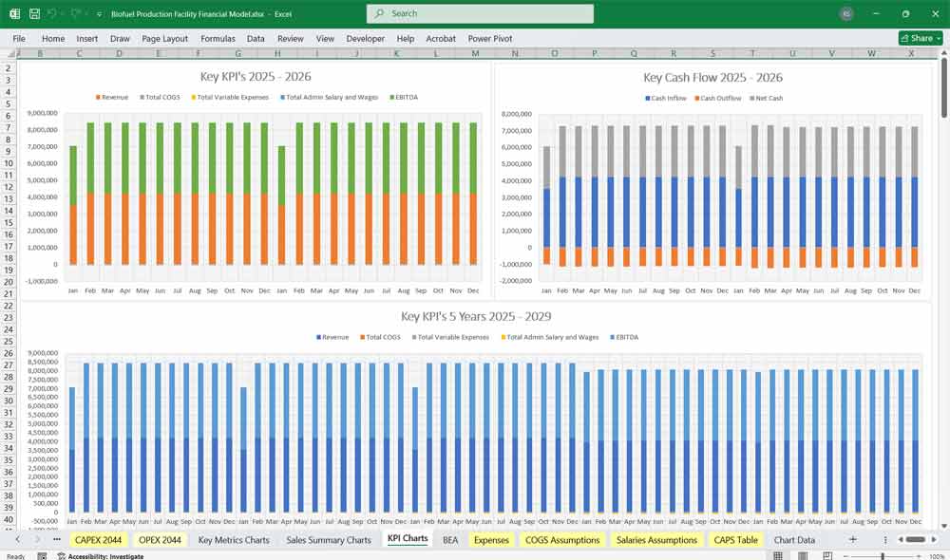Image resolution: width=950 pixels, height=560 pixels.
Task: Open the Power Pivot ribbon tab
Action: click(490, 39)
